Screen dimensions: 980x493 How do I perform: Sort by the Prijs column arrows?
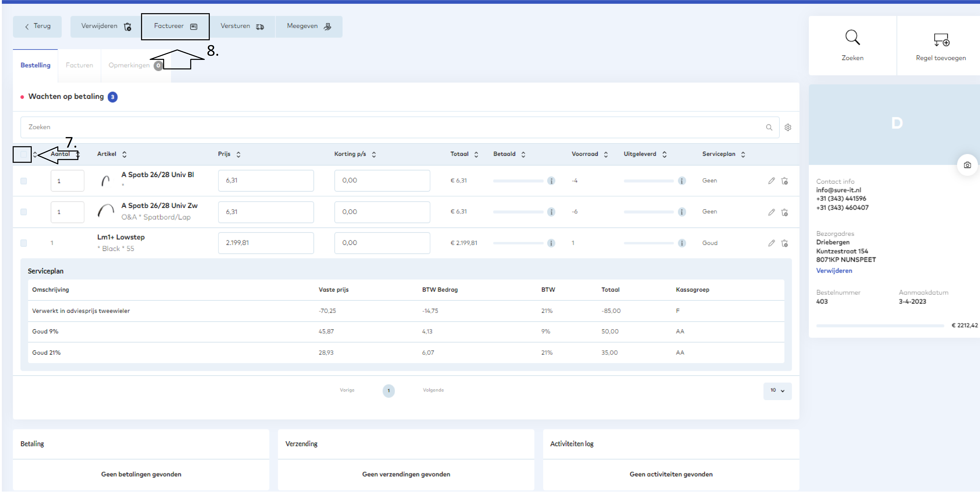238,155
